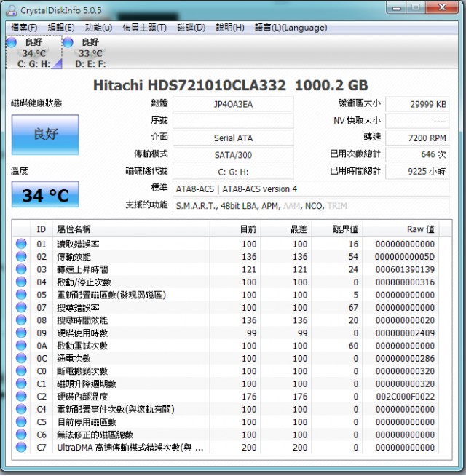Image resolution: width=466 pixels, height=476 pixels.
Task: Click the SATA/300 transfer mode field
Action: [x=233, y=155]
